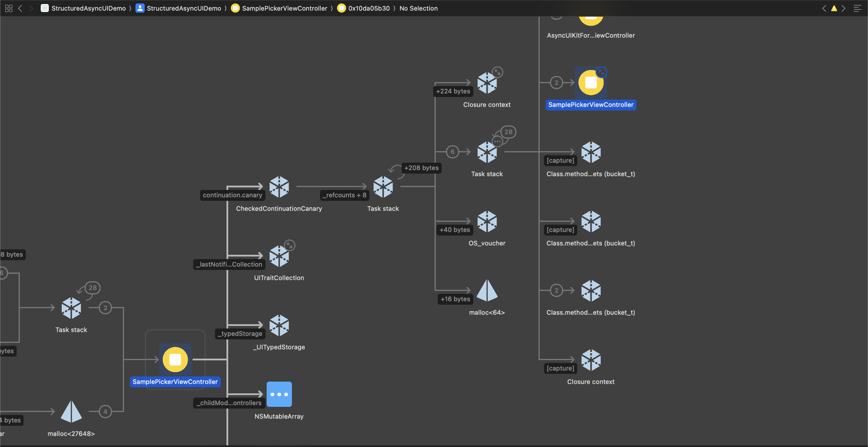Click the +40 bytes reference label
Image resolution: width=868 pixels, height=447 pixels.
455,230
